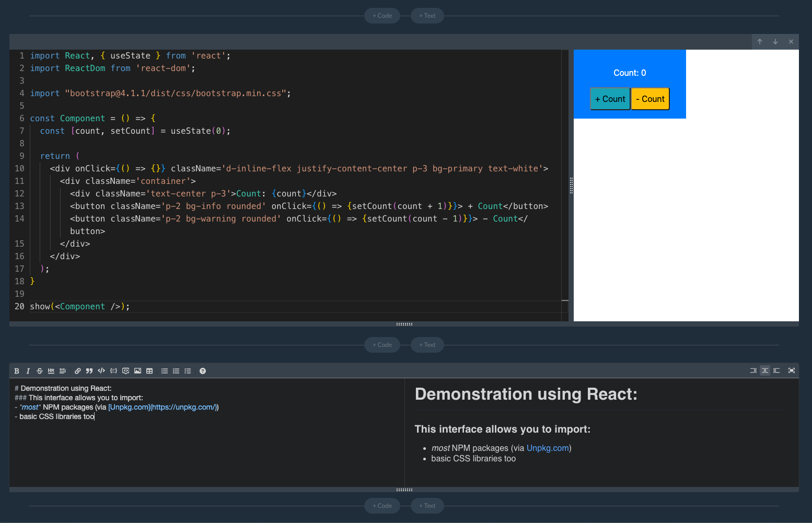Image resolution: width=812 pixels, height=523 pixels.
Task: Click the strikethrough toolbar icon
Action: tap(40, 371)
